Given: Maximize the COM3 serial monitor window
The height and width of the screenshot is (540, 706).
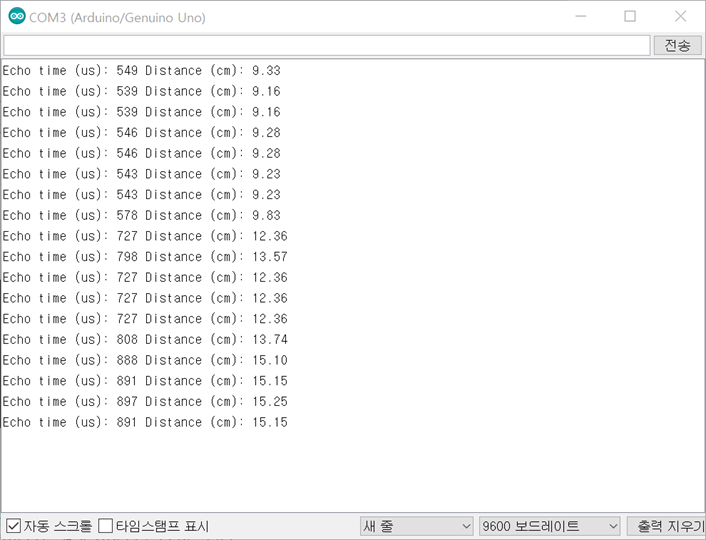Looking at the screenshot, I should click(x=630, y=17).
